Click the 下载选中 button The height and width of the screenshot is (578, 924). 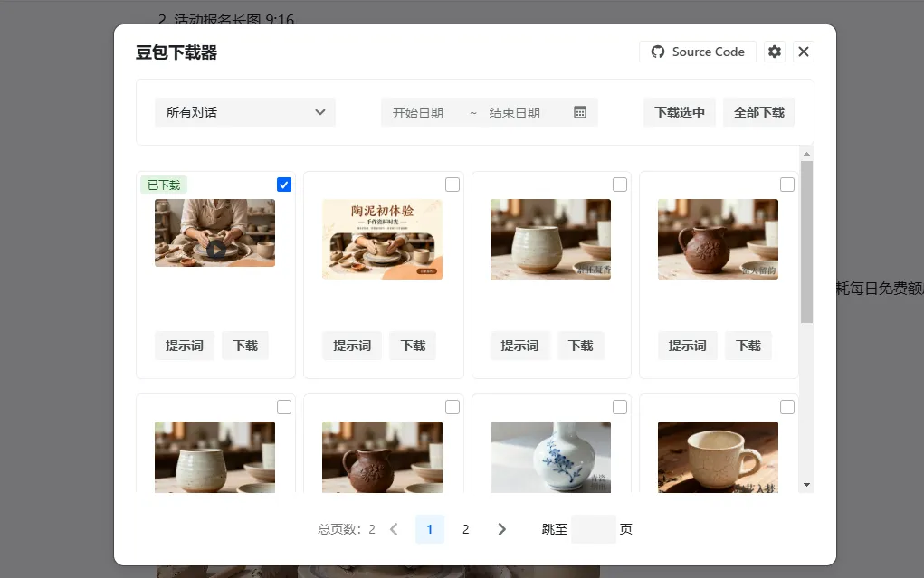pyautogui.click(x=680, y=112)
